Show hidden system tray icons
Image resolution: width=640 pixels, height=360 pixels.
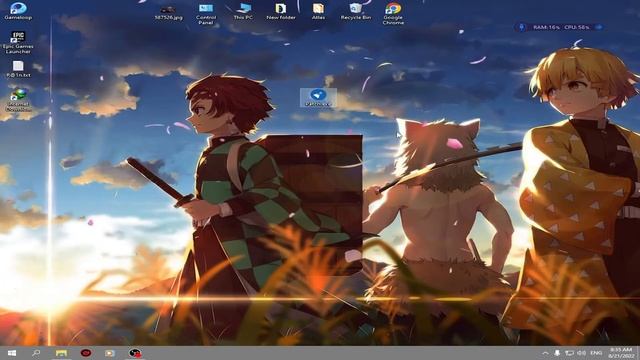(545, 353)
